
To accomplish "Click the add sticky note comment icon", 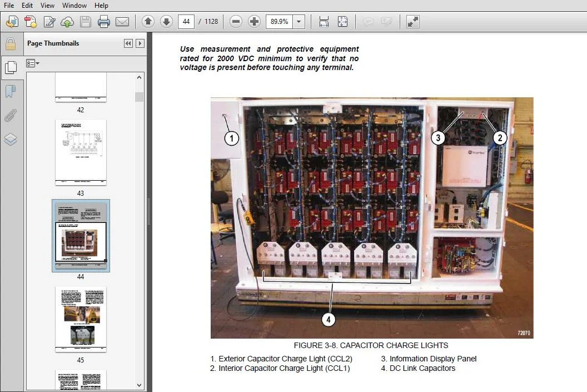I will pyautogui.click(x=369, y=22).
